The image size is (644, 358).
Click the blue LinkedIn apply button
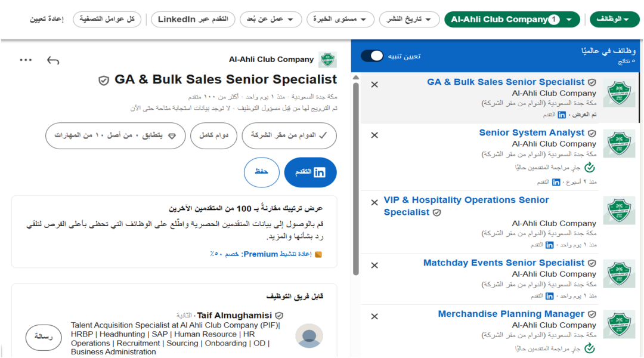[311, 172]
